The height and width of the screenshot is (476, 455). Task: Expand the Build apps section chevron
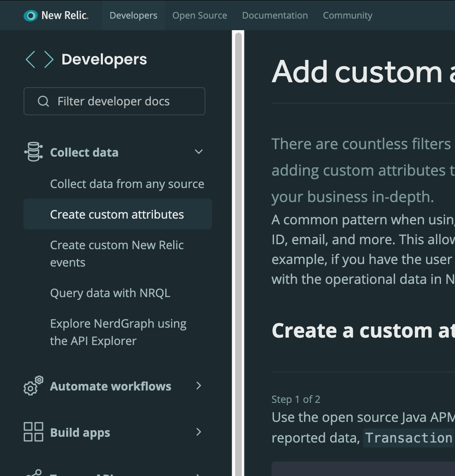pyautogui.click(x=199, y=432)
